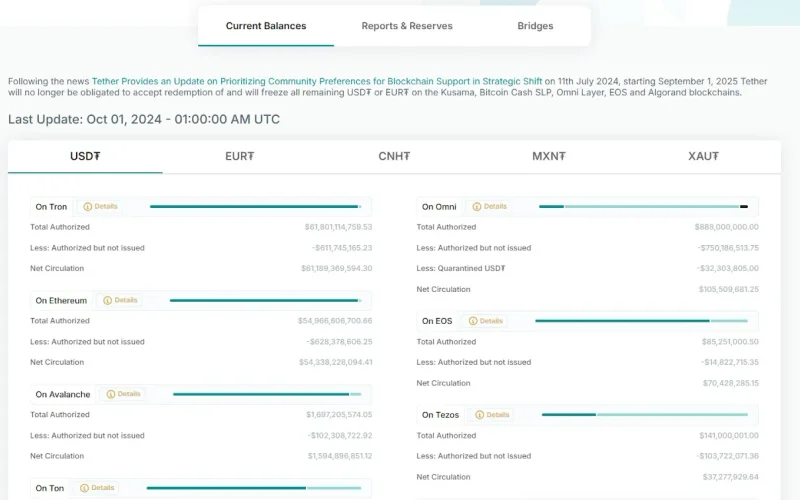Click Tezos net circulation value $37,277,929.64
The image size is (800, 500).
[731, 477]
